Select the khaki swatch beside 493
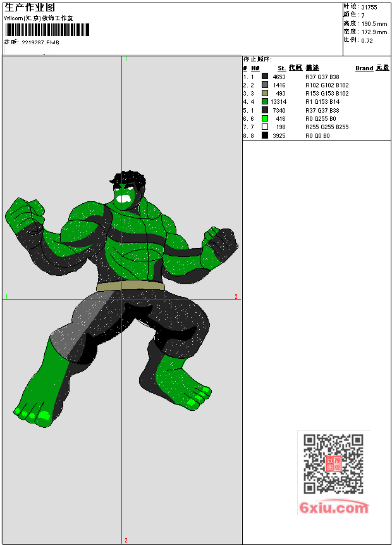Screen dimensions: 392x545 pos(265,93)
